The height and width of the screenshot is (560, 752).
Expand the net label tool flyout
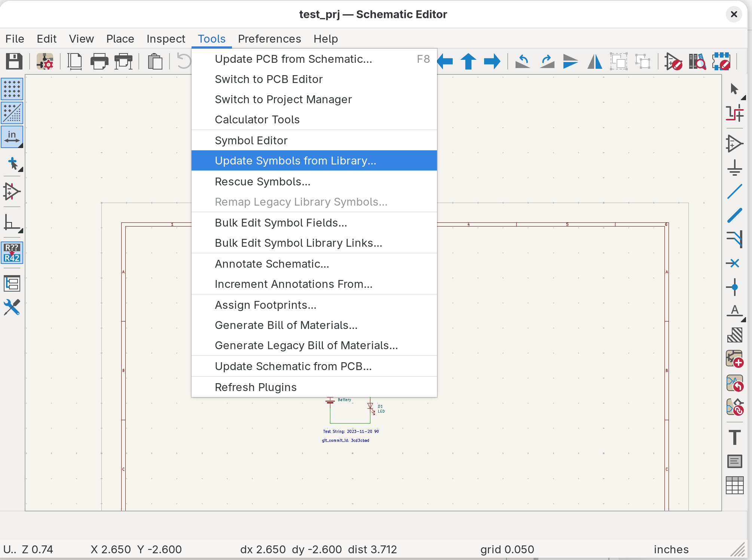743,320
